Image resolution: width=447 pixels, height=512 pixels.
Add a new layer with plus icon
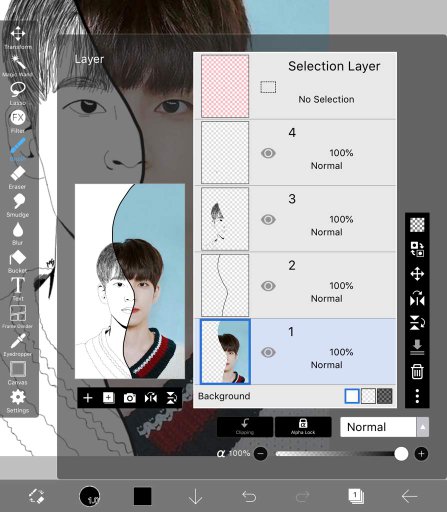[x=88, y=398]
